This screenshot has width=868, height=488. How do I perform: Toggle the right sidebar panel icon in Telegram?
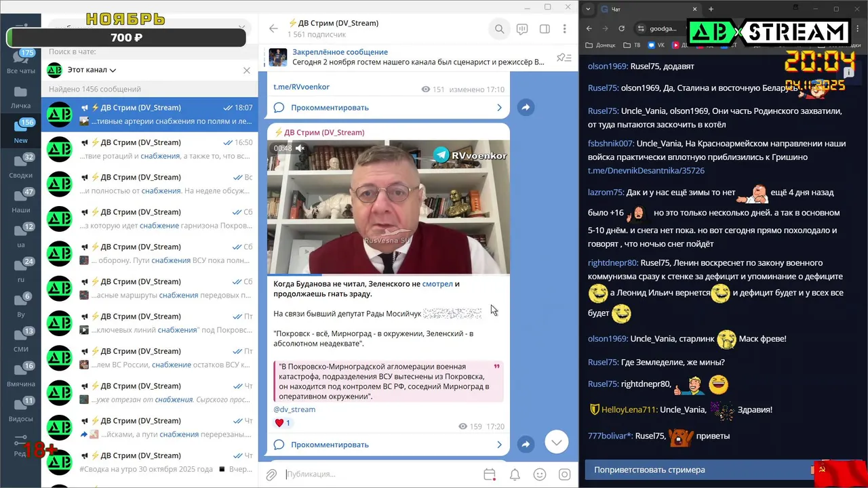(545, 29)
